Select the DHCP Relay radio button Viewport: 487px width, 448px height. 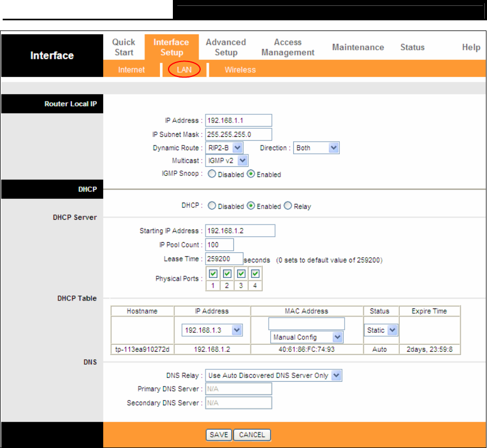(x=288, y=206)
